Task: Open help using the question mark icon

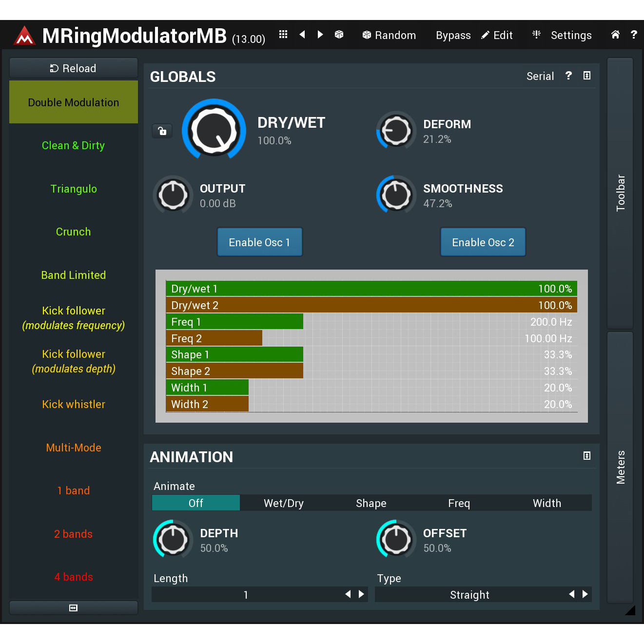Action: (634, 35)
